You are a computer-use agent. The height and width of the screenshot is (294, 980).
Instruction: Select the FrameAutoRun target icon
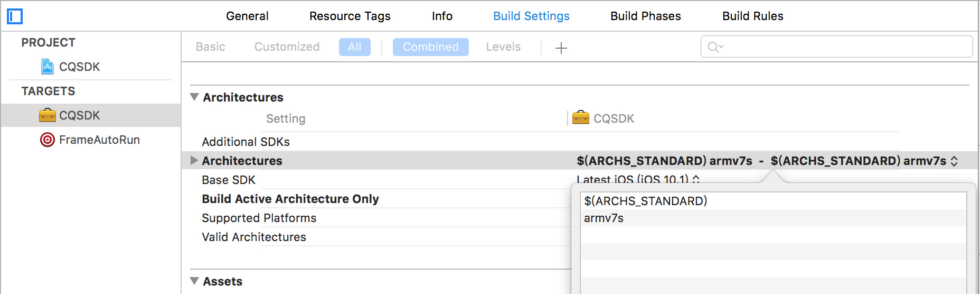tap(48, 140)
